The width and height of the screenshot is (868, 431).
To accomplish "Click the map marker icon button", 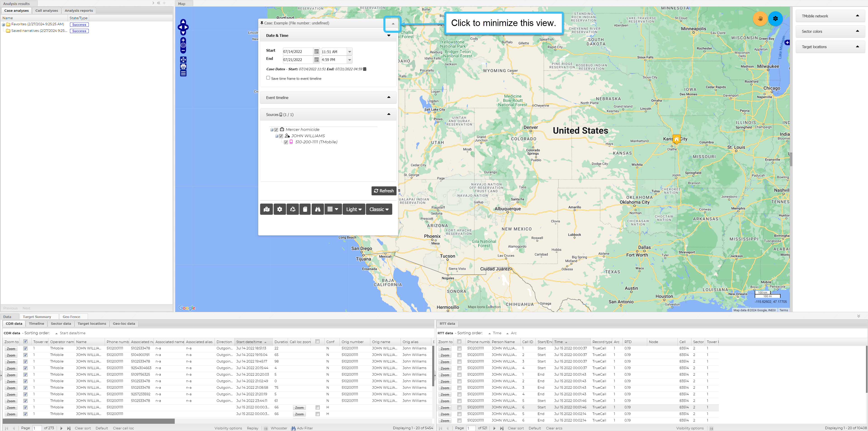I will 267,209.
